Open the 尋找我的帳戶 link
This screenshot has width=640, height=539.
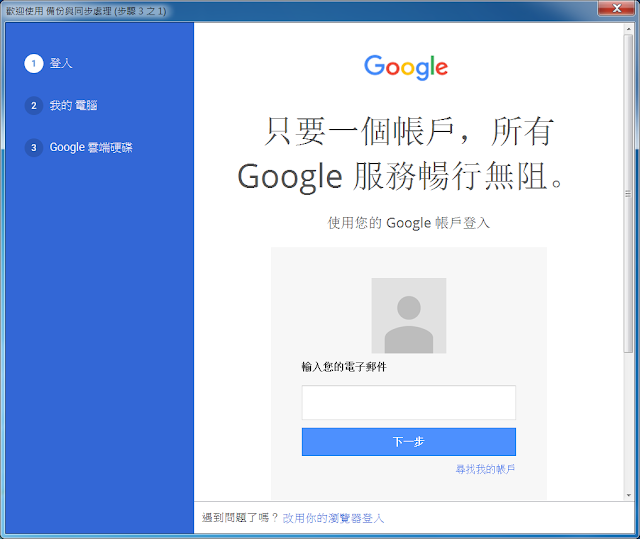(x=485, y=469)
